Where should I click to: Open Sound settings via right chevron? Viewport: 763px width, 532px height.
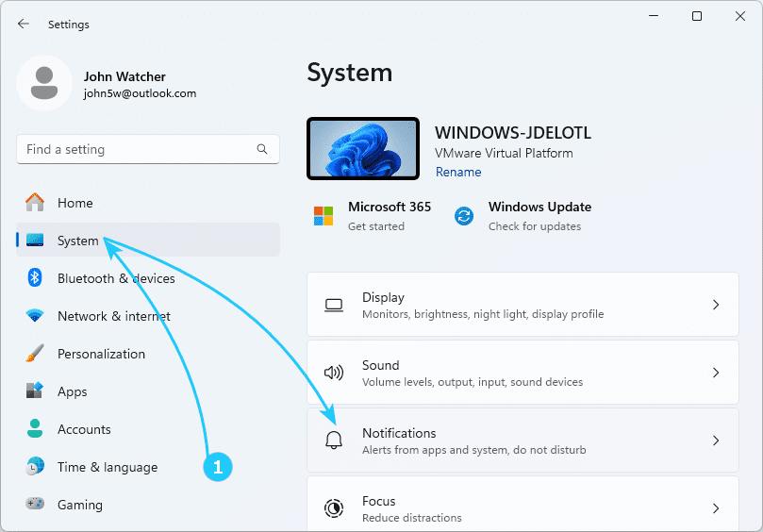pos(716,373)
